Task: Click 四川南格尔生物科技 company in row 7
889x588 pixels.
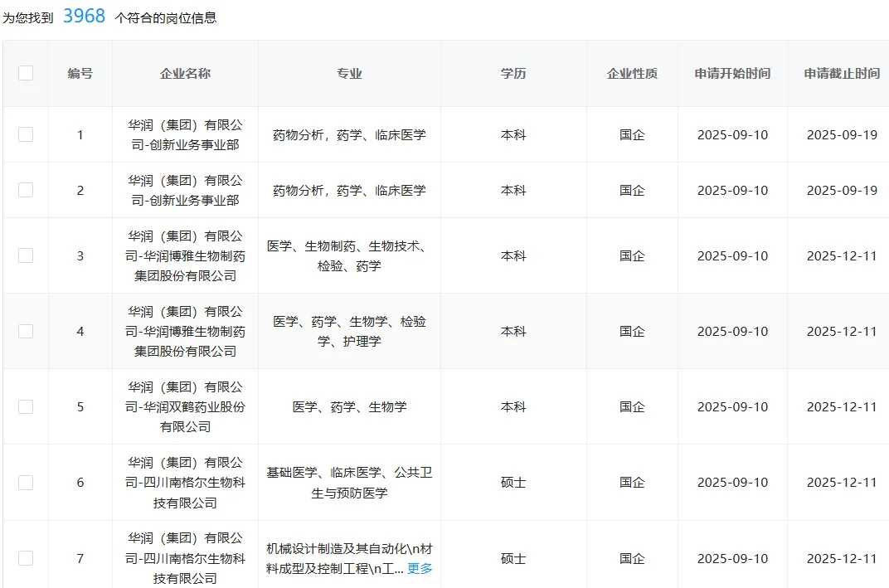Action: (x=186, y=558)
